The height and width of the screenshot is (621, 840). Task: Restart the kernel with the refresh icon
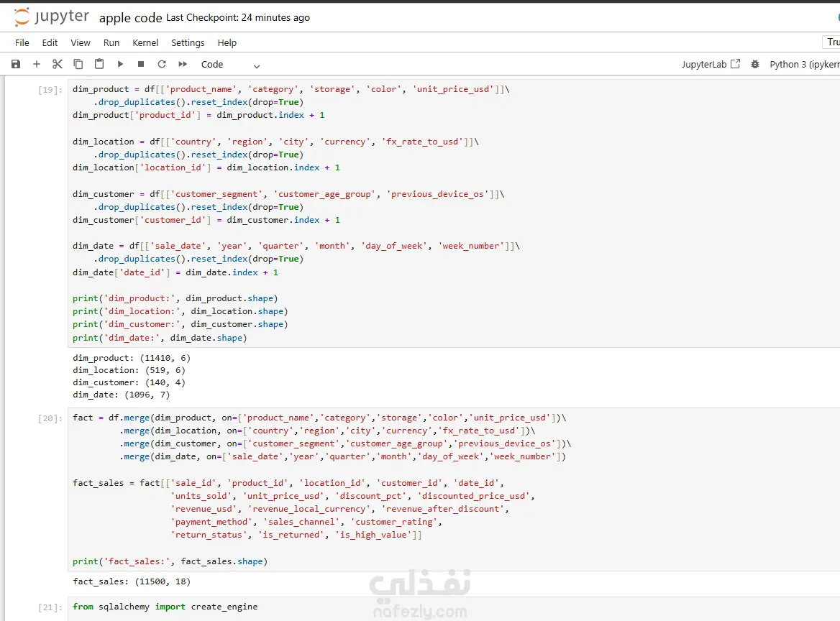point(162,64)
